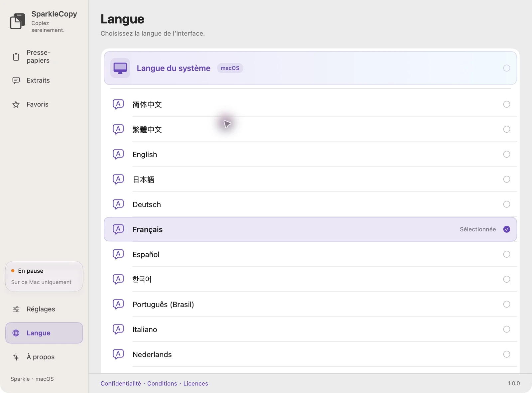Click the speech bubble icon beside Extraits

point(16,80)
